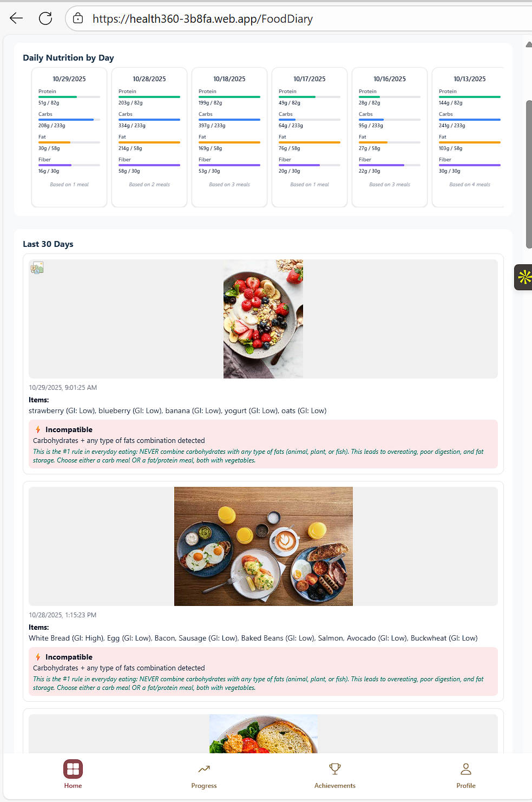Viewport: 532px width, 802px height.
Task: Go back with browser back arrow
Action: click(16, 18)
